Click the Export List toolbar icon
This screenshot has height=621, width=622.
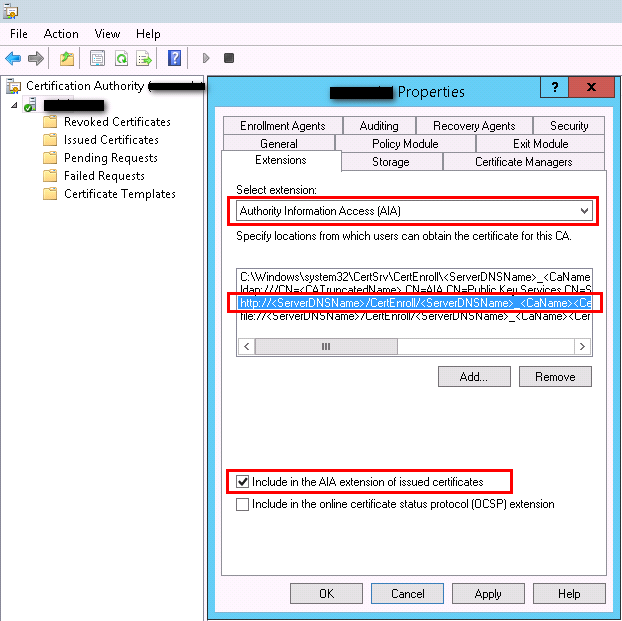tap(143, 58)
